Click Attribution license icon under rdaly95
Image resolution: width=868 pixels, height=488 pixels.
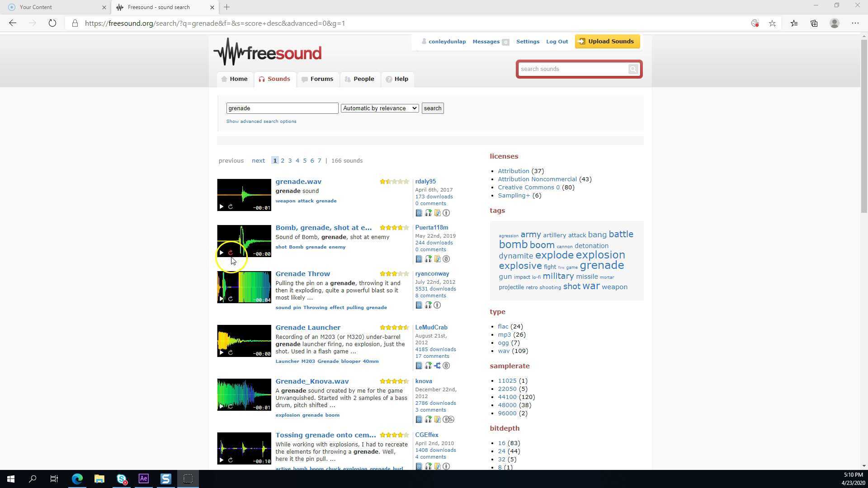point(446,213)
